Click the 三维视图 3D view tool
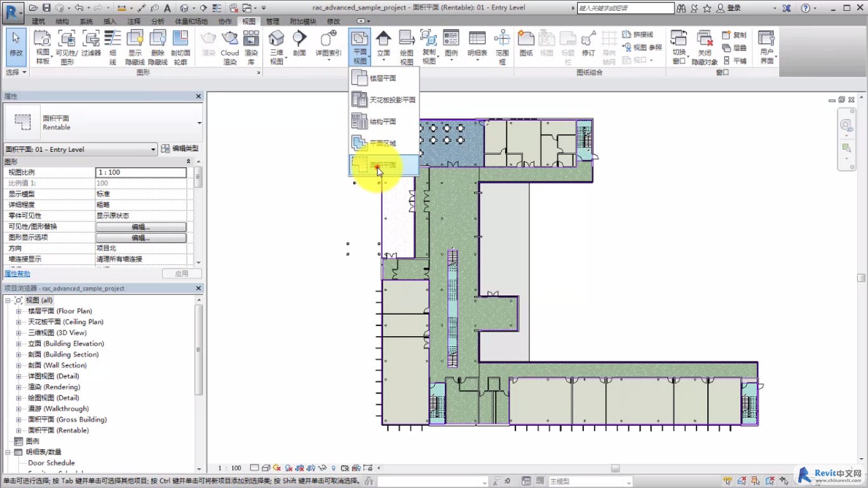 [277, 47]
